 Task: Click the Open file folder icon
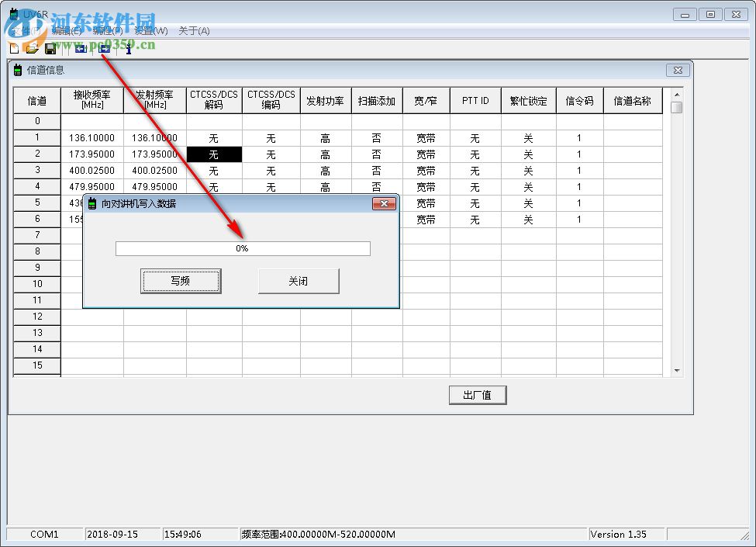(33, 48)
